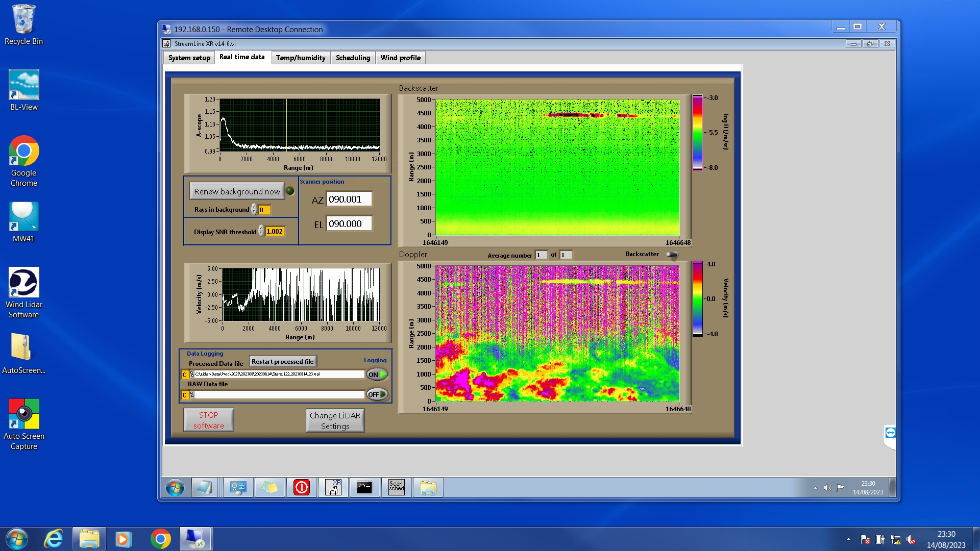Image resolution: width=980 pixels, height=551 pixels.
Task: Click the red power icon in remote taskbar
Action: (x=301, y=487)
